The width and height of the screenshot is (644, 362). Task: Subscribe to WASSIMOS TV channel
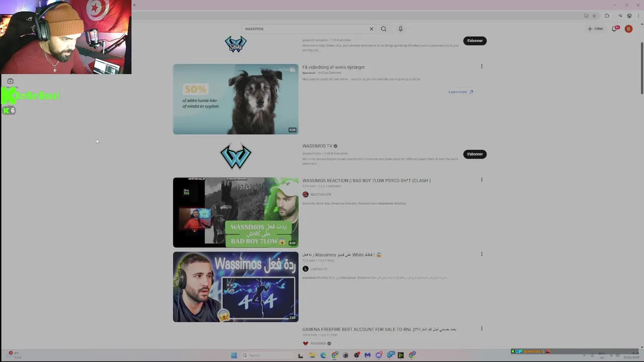point(474,154)
